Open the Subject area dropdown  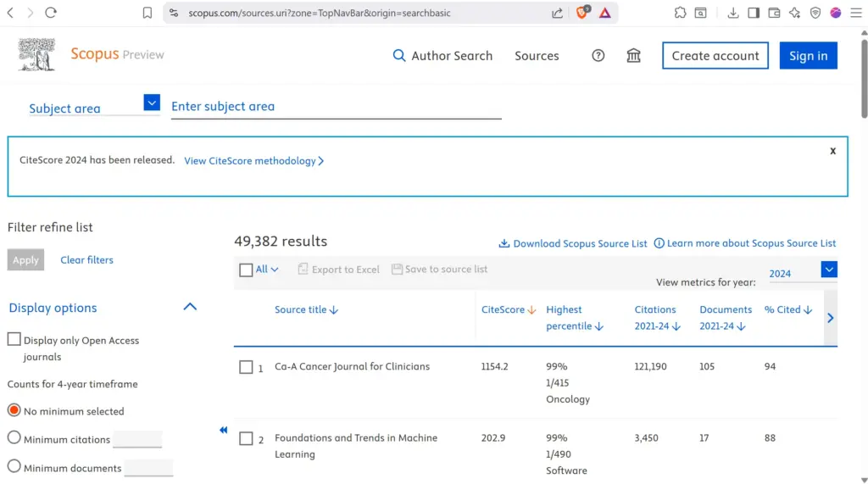point(152,103)
